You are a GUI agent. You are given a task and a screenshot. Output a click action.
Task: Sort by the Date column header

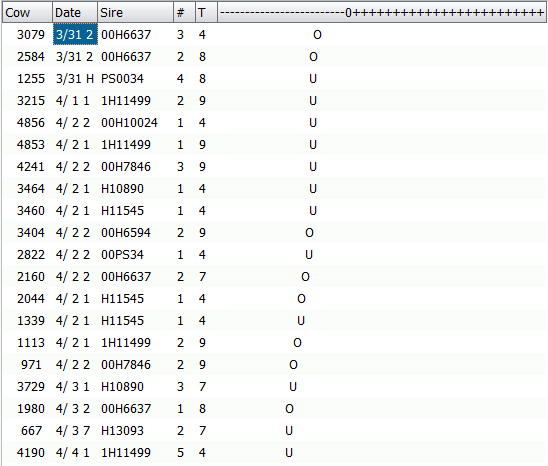tap(75, 13)
